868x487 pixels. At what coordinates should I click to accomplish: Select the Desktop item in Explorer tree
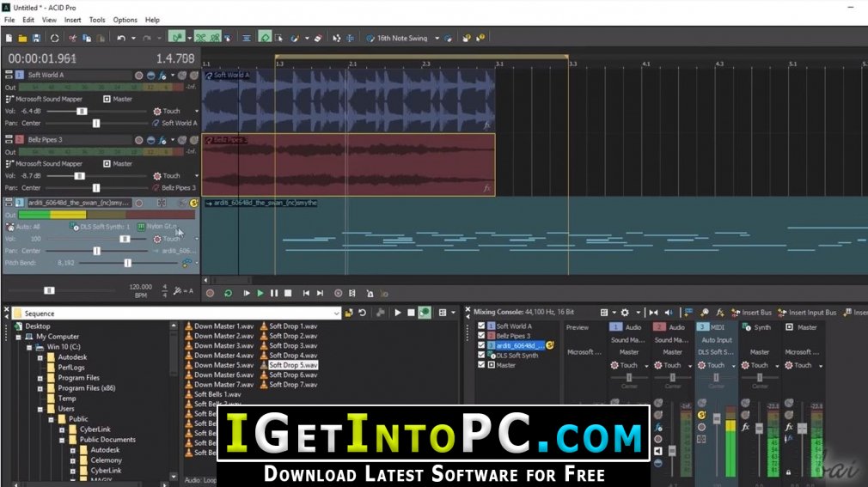[x=38, y=326]
